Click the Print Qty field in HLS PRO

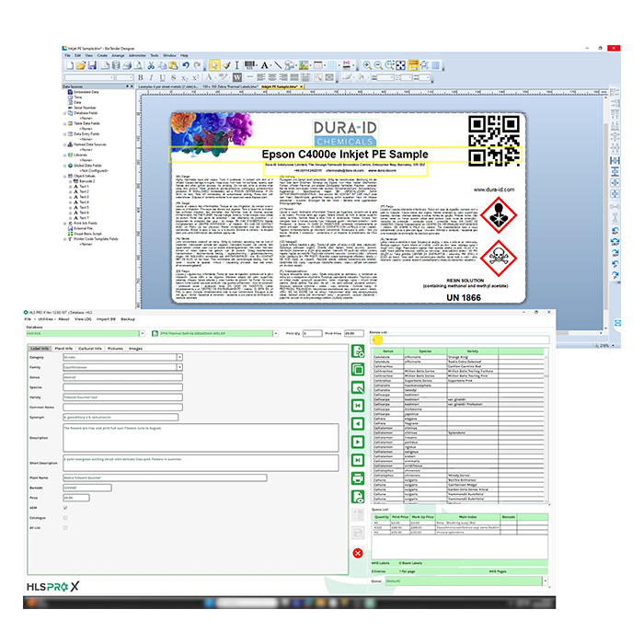313,333
